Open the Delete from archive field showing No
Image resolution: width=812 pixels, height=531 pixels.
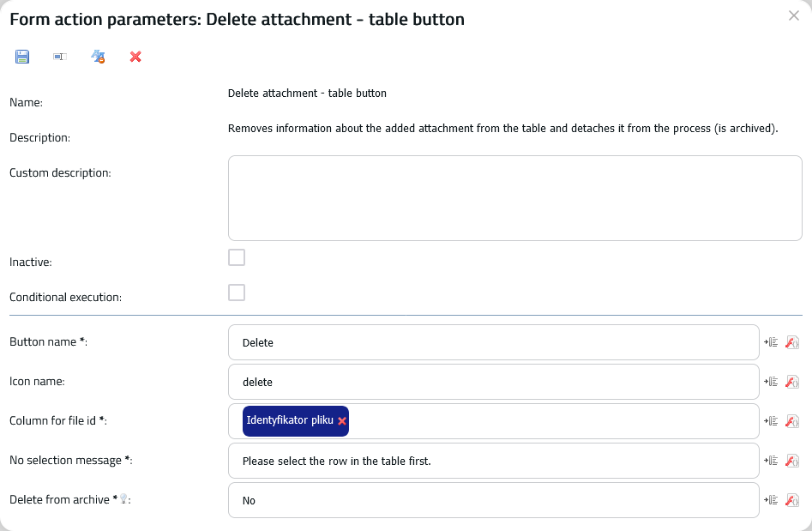pyautogui.click(x=494, y=500)
